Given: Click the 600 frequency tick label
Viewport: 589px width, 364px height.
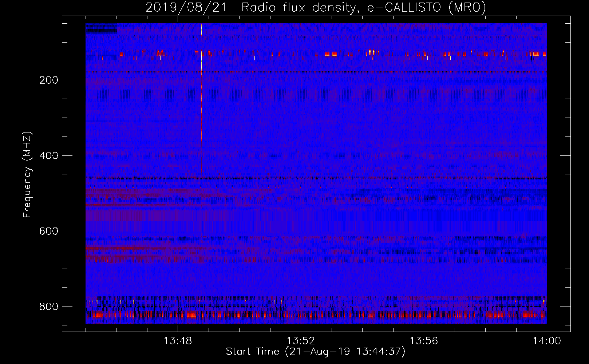Looking at the screenshot, I should click(49, 232).
